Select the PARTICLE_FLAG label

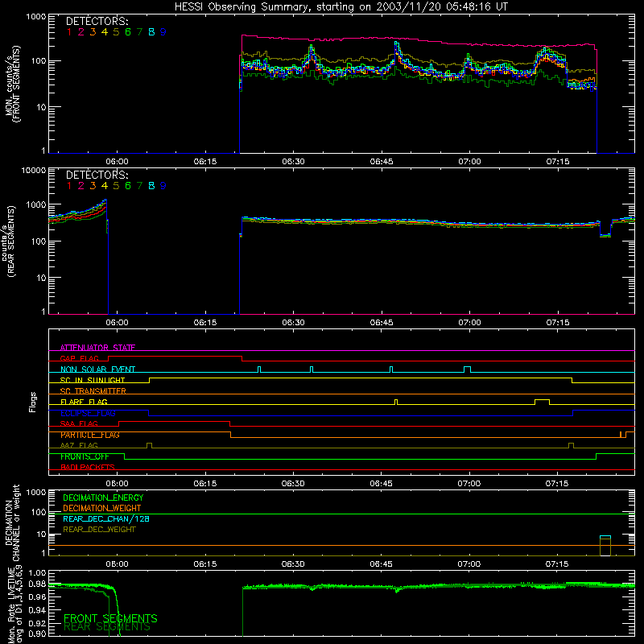coord(90,435)
